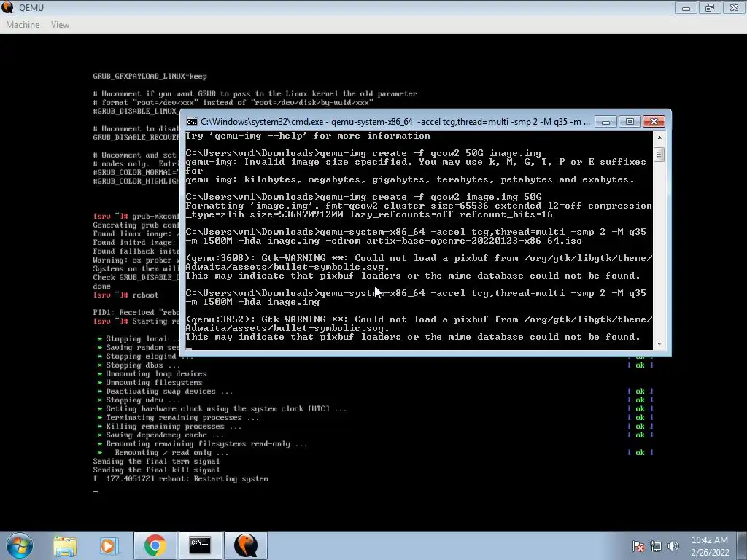Open Windows Explorer from the taskbar

tap(65, 545)
